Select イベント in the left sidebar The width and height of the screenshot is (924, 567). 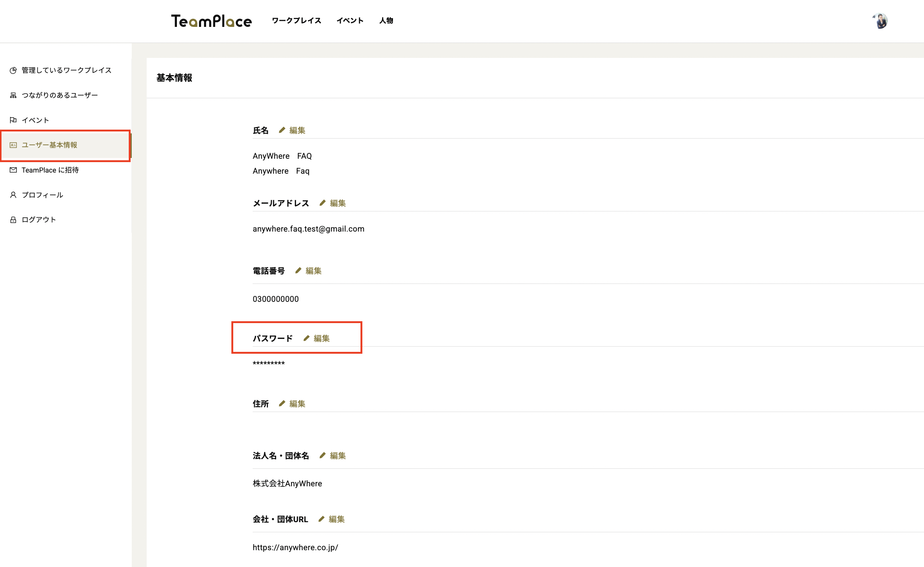pos(35,120)
